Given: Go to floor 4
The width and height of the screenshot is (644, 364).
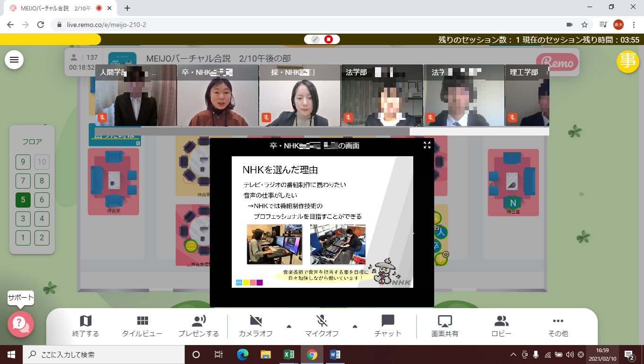Looking at the screenshot, I should (x=42, y=219).
